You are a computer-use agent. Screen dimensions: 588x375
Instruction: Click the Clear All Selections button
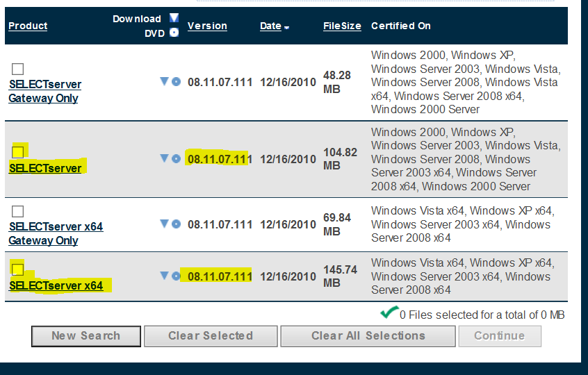(368, 336)
